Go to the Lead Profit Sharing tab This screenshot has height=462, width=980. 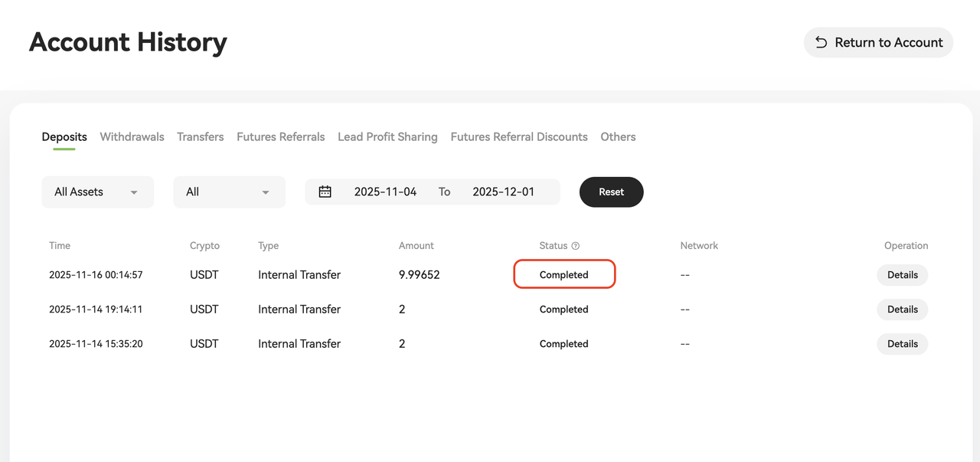click(x=387, y=137)
